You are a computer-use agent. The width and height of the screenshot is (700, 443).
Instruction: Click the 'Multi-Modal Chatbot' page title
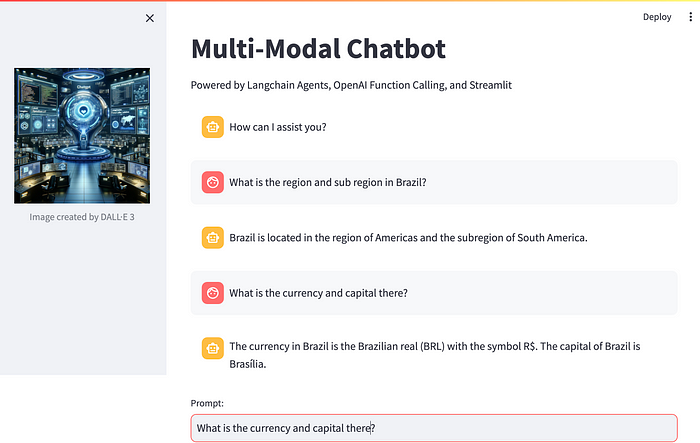[318, 48]
